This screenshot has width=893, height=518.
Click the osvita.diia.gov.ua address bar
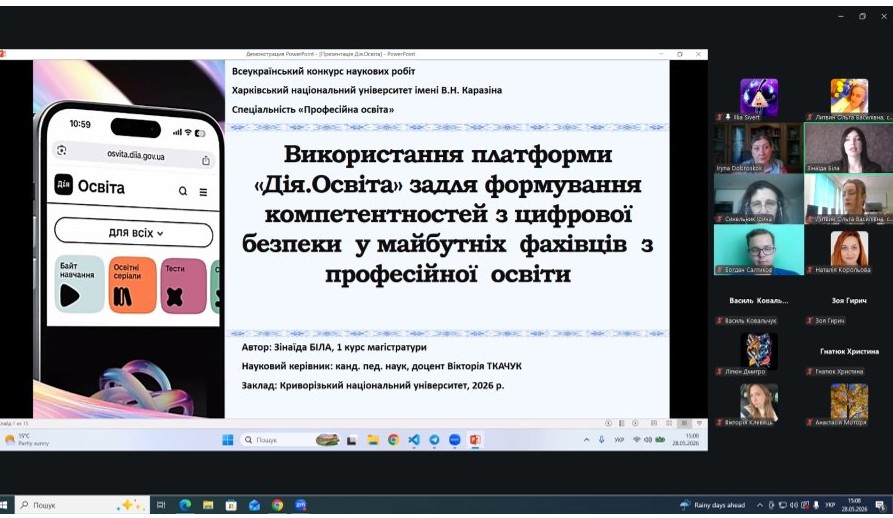pos(135,154)
